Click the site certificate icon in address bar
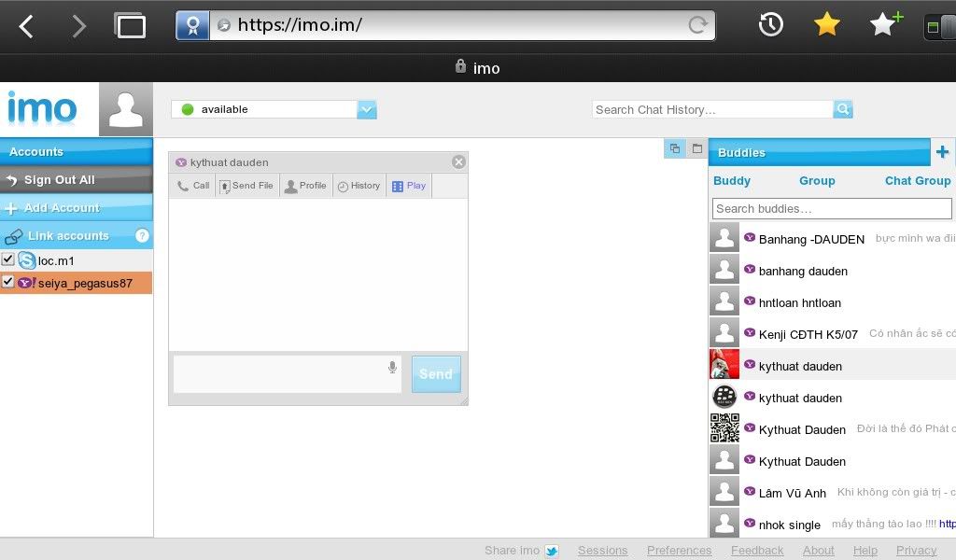 (x=192, y=25)
